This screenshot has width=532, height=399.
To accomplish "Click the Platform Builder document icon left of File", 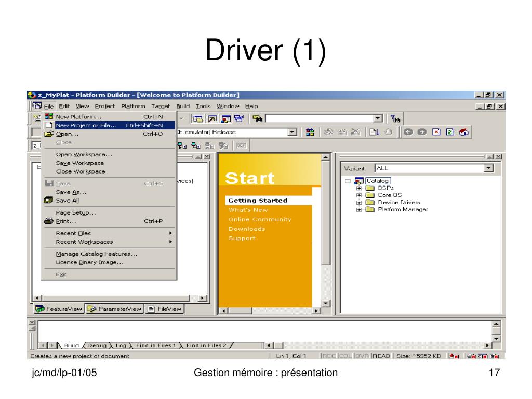I will (37, 106).
